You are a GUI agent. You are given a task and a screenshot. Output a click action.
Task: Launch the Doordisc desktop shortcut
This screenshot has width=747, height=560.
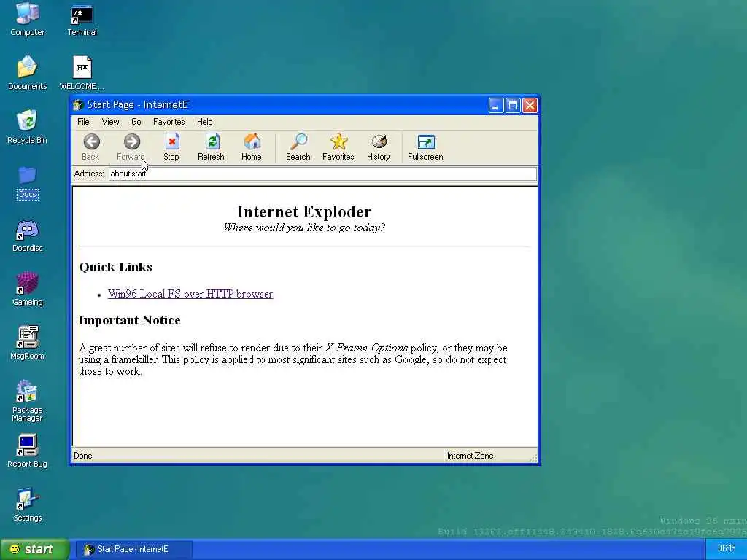click(27, 230)
